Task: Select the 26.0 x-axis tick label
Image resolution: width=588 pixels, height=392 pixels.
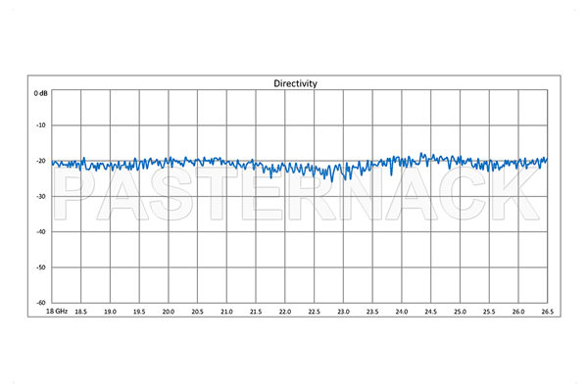Action: (518, 311)
